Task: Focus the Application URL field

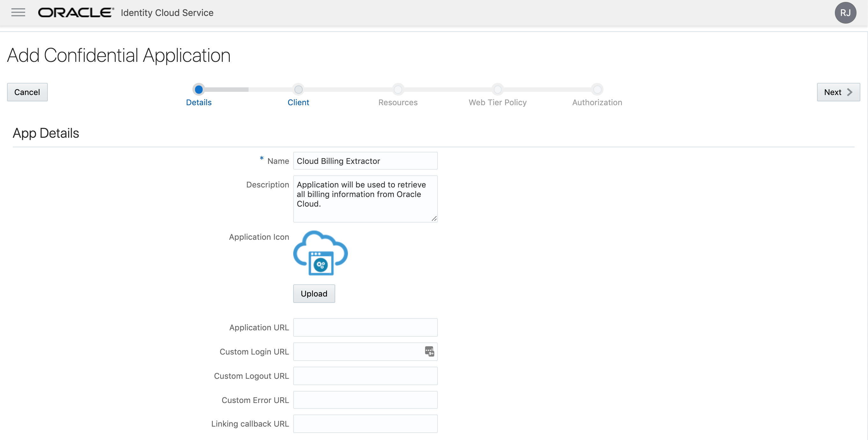Action: pyautogui.click(x=365, y=327)
